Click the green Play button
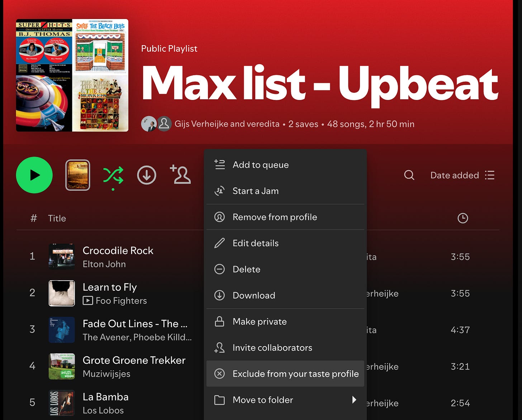The height and width of the screenshot is (420, 522). click(x=34, y=175)
